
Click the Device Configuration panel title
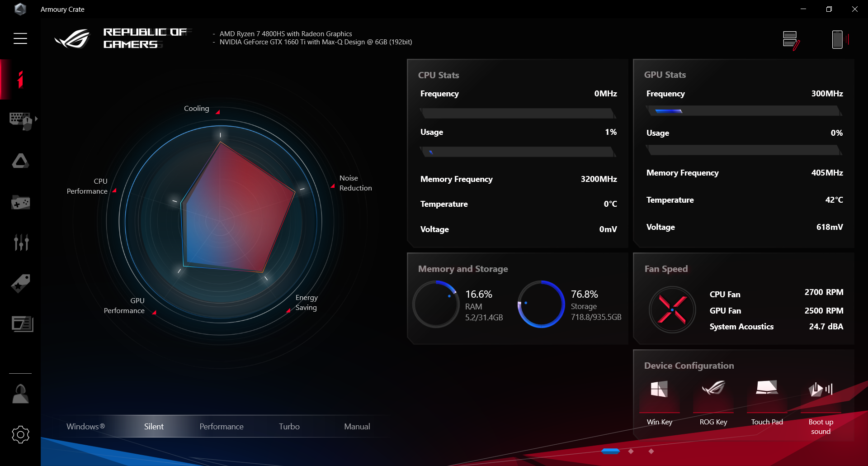pos(689,366)
